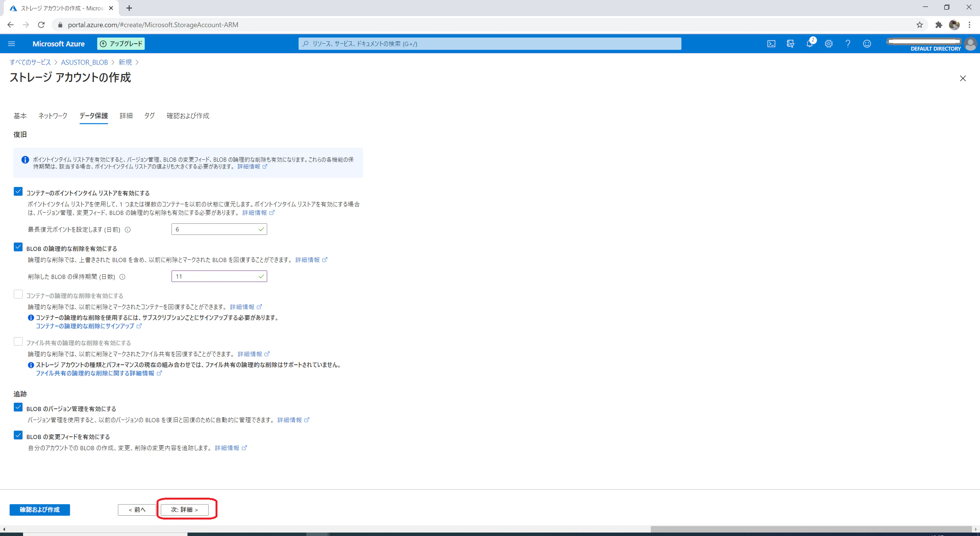Screen dimensions: 980x536
Task: Click the info icon beside 最長復元ポイントを設定します
Action: pyautogui.click(x=128, y=230)
